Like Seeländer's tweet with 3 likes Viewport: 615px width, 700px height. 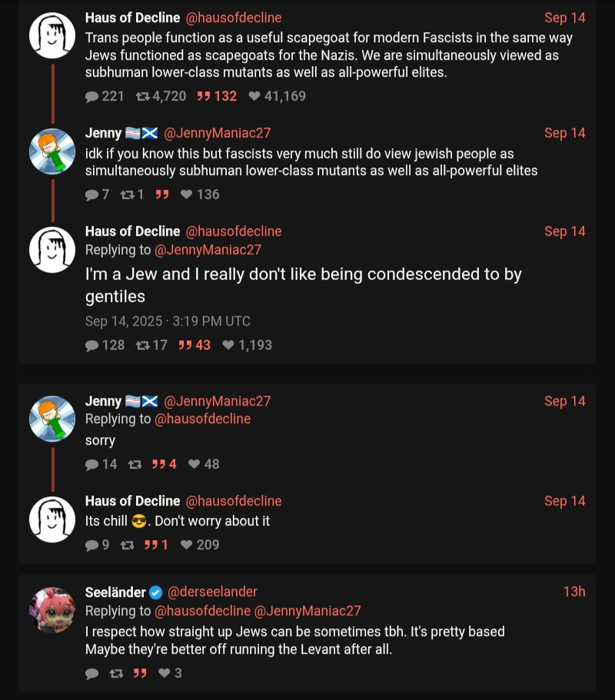(x=164, y=674)
